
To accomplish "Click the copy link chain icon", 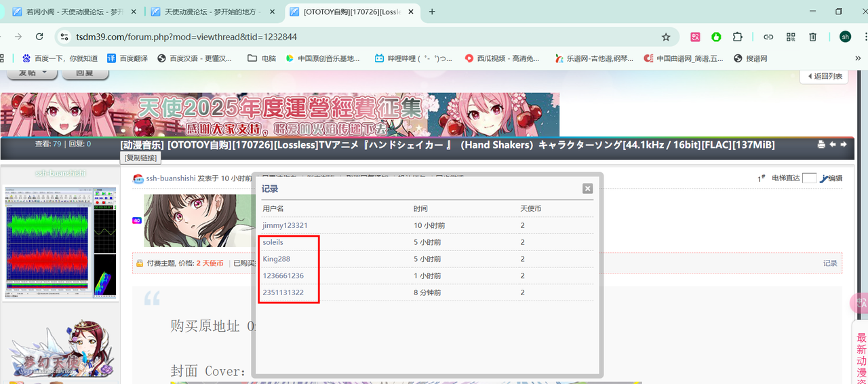I will pos(768,37).
